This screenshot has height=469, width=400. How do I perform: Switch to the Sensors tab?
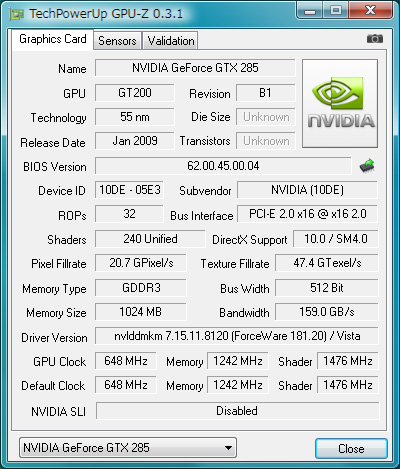click(117, 41)
